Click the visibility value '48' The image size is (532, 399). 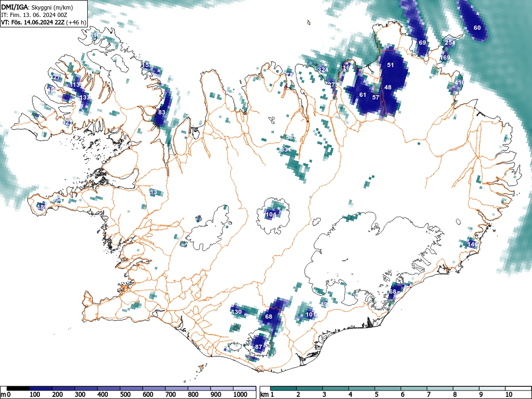(x=388, y=87)
